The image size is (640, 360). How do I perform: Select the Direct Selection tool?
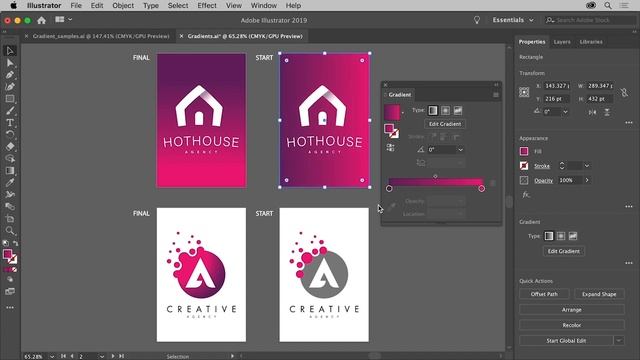tap(10, 63)
